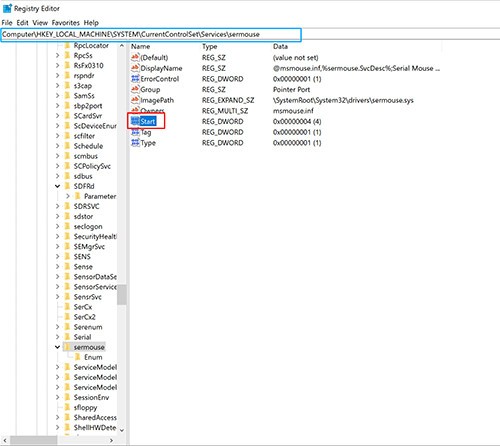Screen dimensions: 500x446
Task: Click the SharedAccess folder icon
Action: tap(67, 417)
